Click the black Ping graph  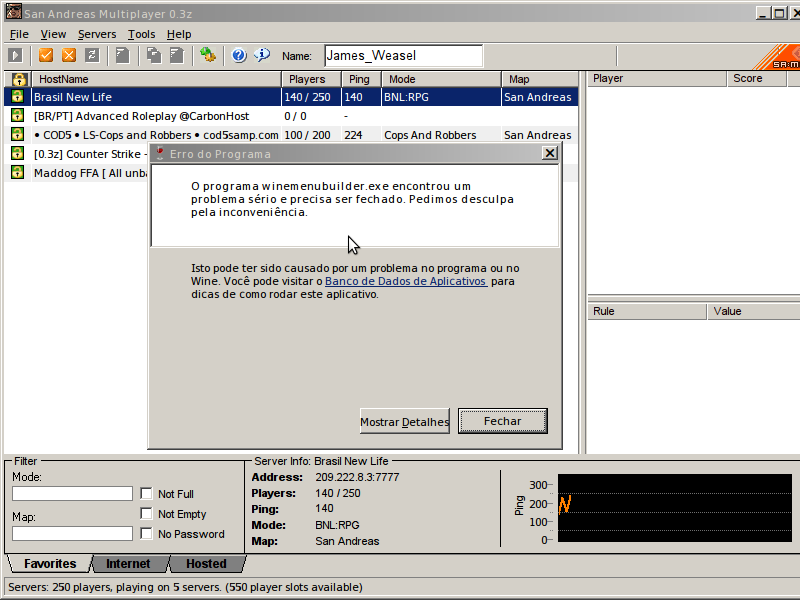point(674,508)
